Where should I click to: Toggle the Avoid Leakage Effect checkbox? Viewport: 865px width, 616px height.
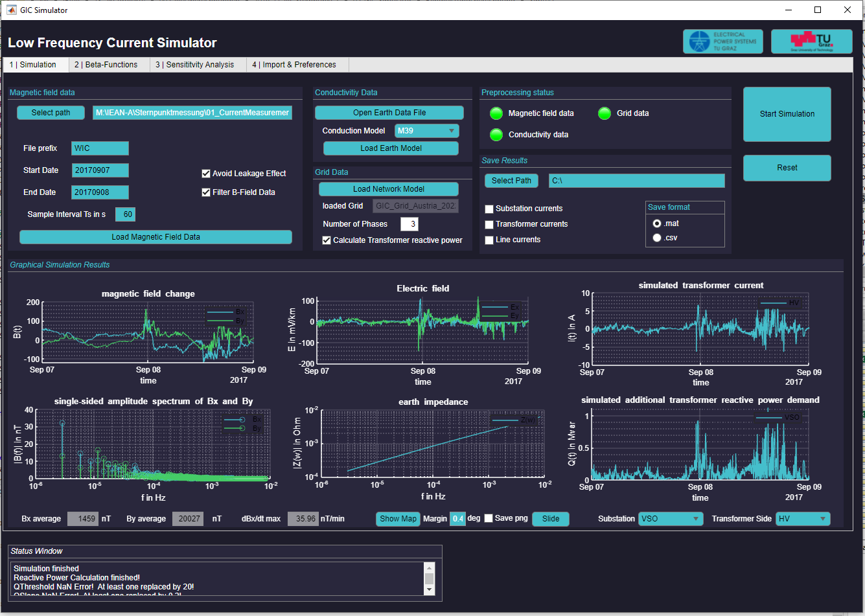[206, 174]
